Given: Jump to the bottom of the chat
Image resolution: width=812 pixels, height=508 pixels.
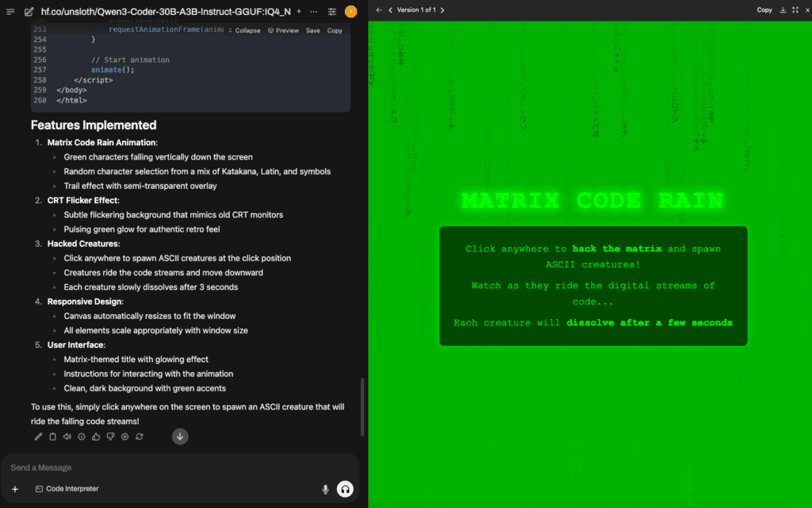Looking at the screenshot, I should point(180,437).
